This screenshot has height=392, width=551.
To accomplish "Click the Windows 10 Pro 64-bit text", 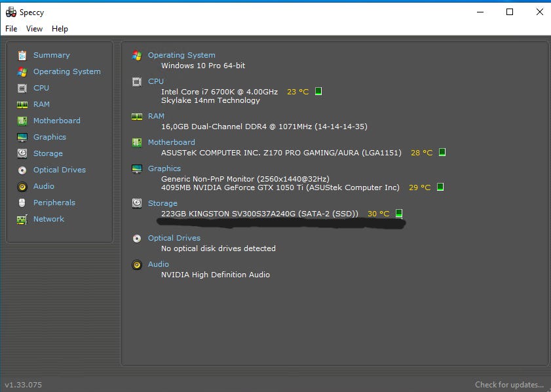I will (x=203, y=66).
